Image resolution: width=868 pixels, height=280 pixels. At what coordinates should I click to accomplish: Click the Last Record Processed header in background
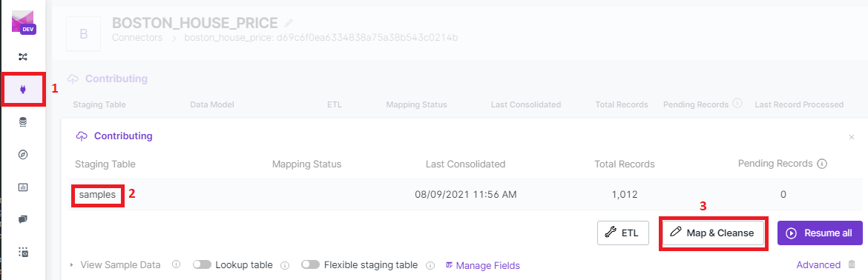click(x=799, y=104)
